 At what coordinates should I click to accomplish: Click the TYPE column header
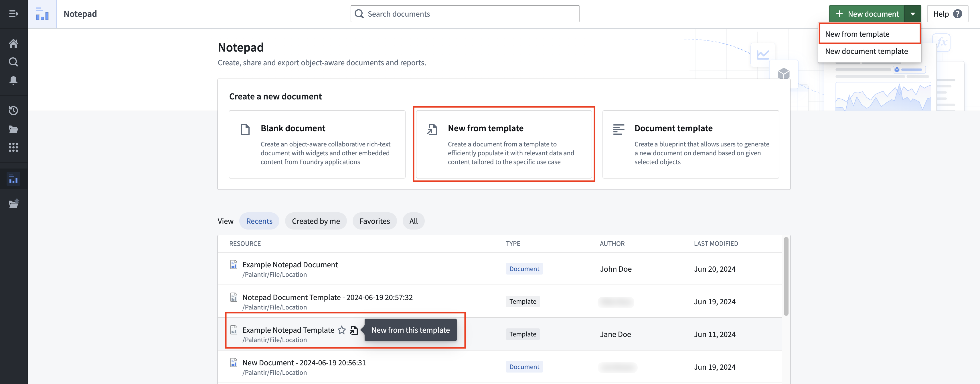513,243
